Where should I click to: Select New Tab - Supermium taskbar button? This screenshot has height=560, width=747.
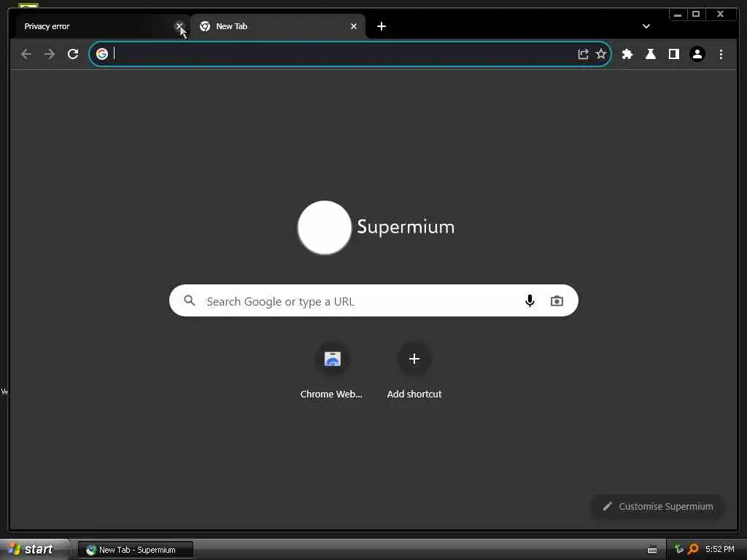(x=136, y=550)
